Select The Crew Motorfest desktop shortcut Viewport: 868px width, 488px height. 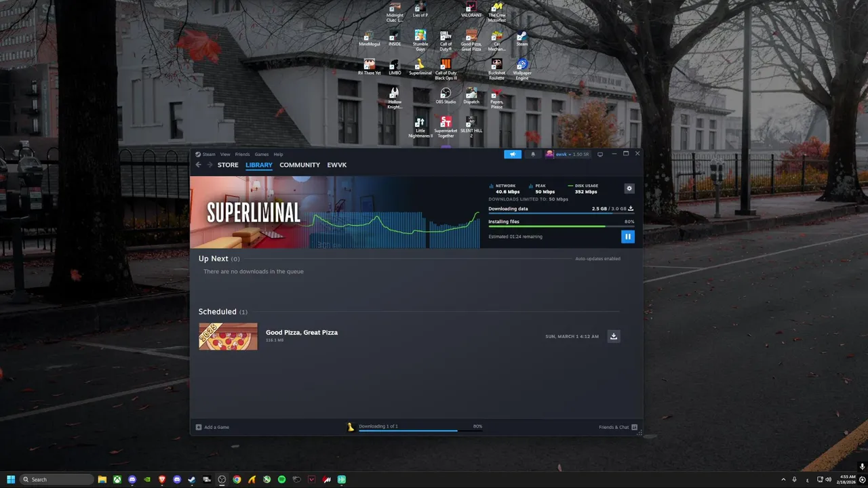click(x=496, y=12)
